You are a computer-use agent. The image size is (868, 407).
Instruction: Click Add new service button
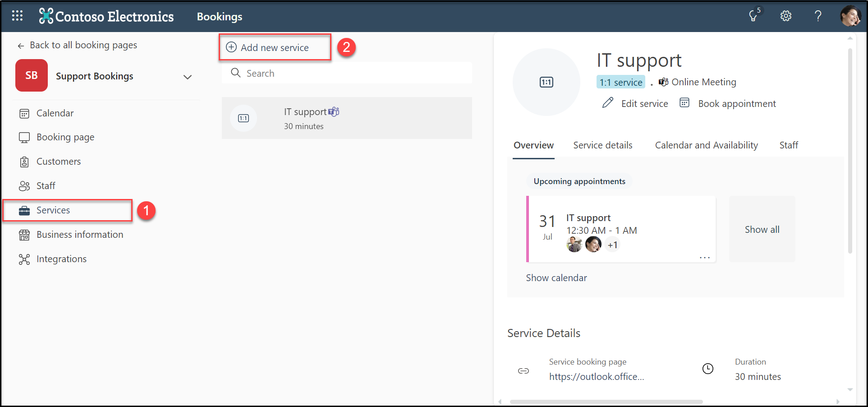click(275, 47)
